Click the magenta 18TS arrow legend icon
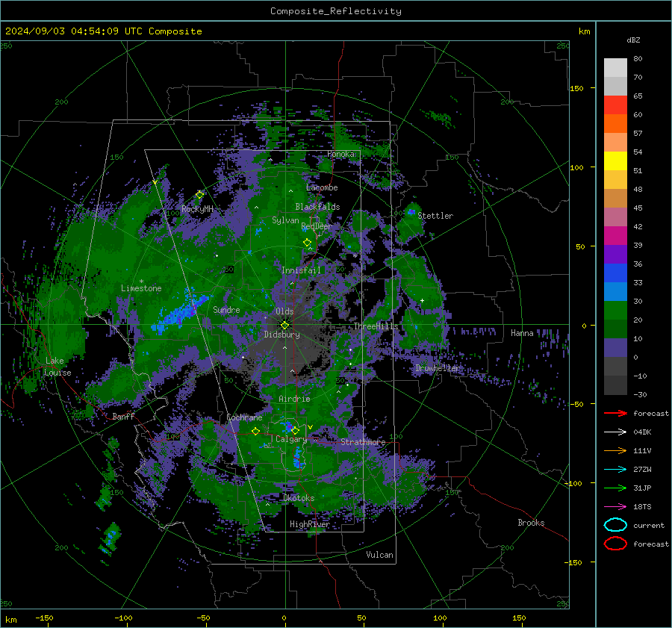This screenshot has width=672, height=628. click(x=615, y=507)
